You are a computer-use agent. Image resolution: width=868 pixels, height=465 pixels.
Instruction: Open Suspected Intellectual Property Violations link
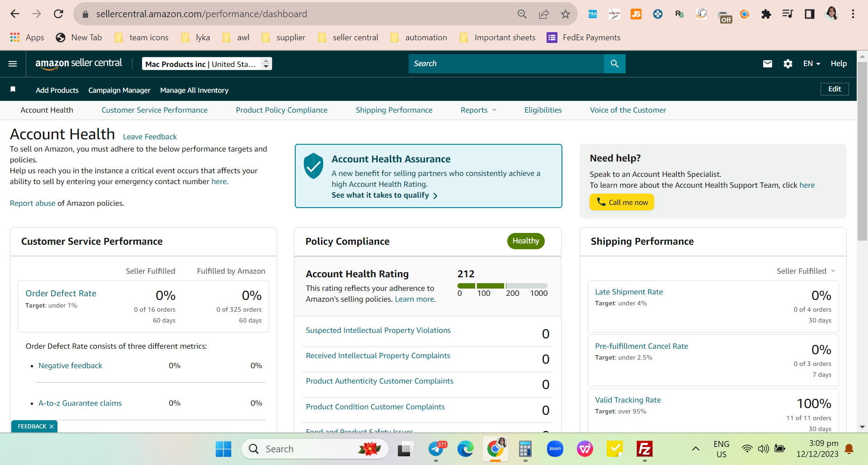[378, 330]
